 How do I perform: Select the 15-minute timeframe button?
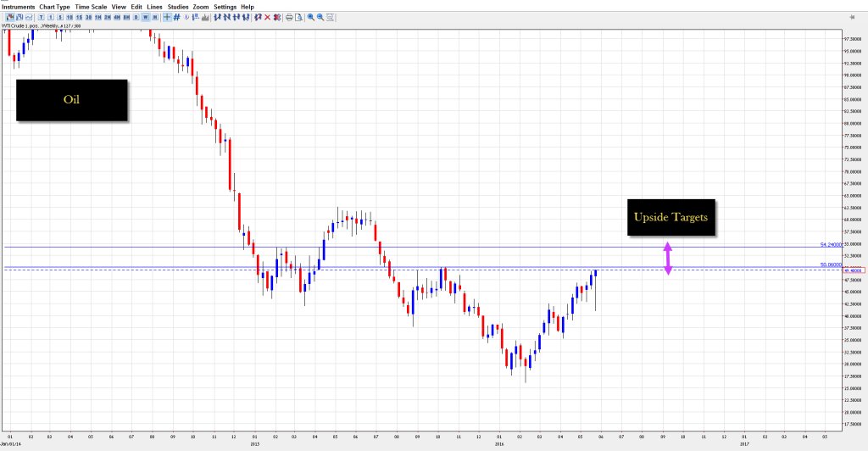79,17
